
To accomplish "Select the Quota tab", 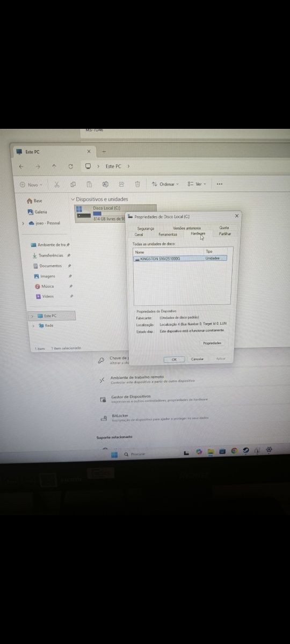I will pos(224,228).
